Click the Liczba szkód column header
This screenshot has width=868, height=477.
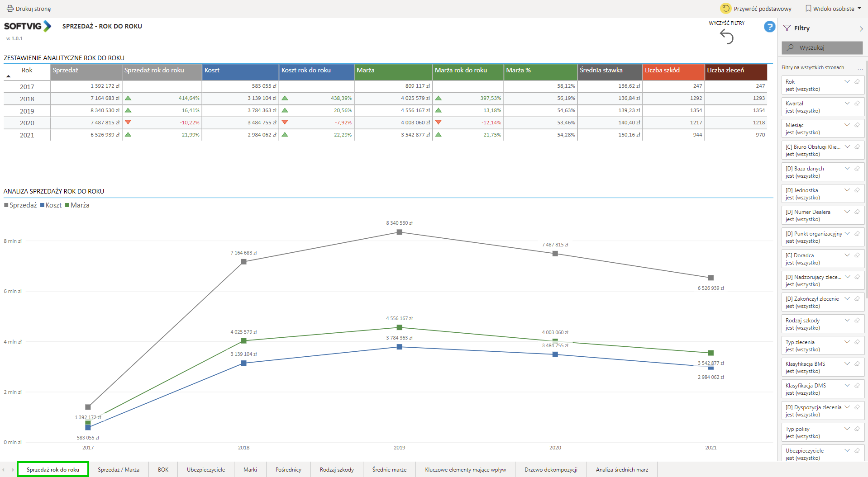pos(673,71)
